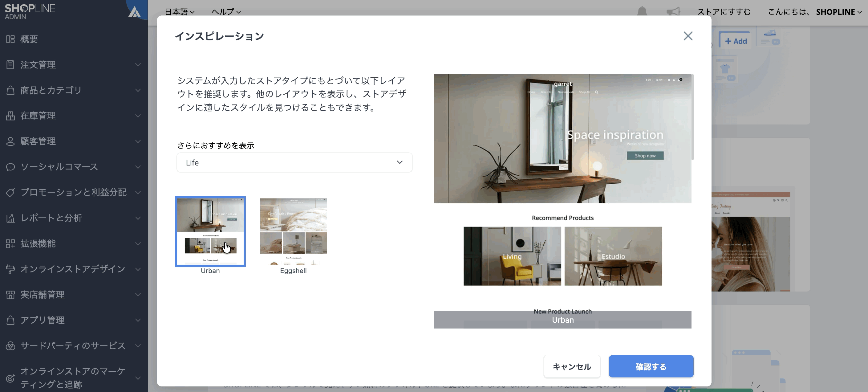
Task: Click the 在庫管理 inventory icon
Action: (x=10, y=116)
